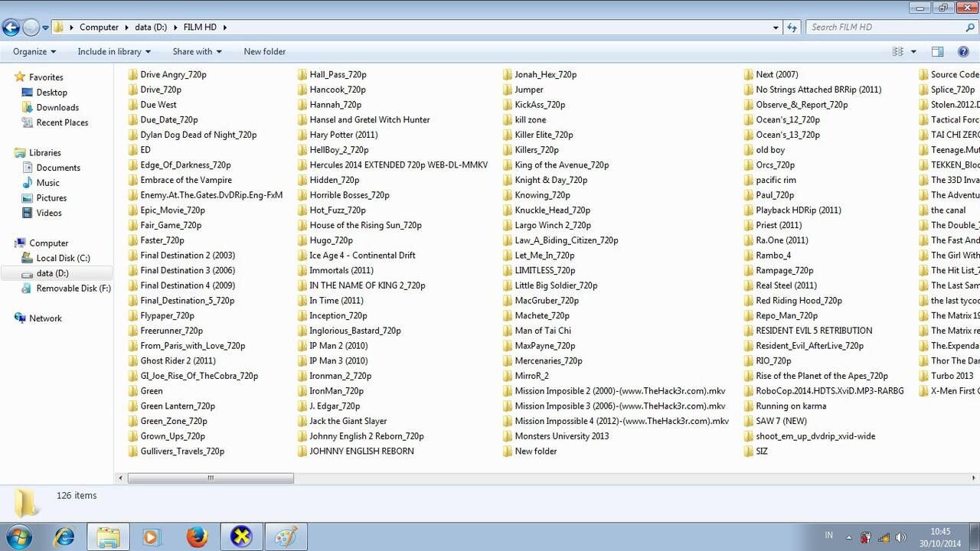Click the volume speaker tray icon
Image resolution: width=980 pixels, height=551 pixels.
[x=900, y=537]
